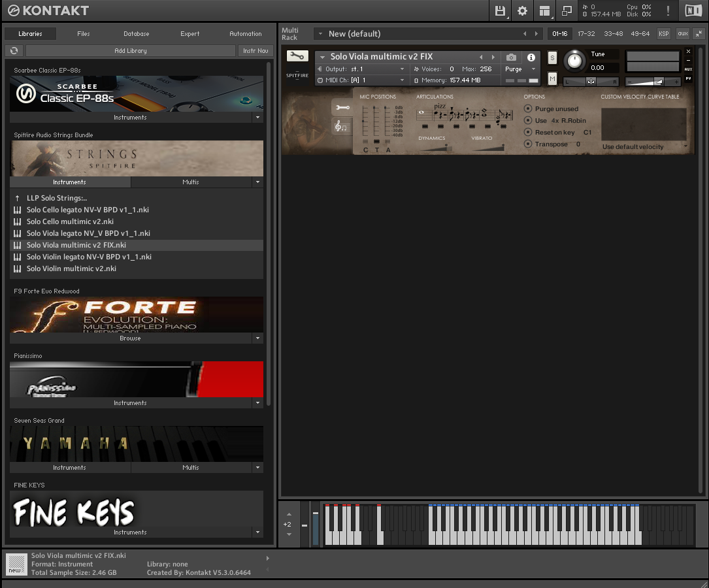Toggle AUX view on instrument header
The width and height of the screenshot is (709, 588).
coord(688,69)
